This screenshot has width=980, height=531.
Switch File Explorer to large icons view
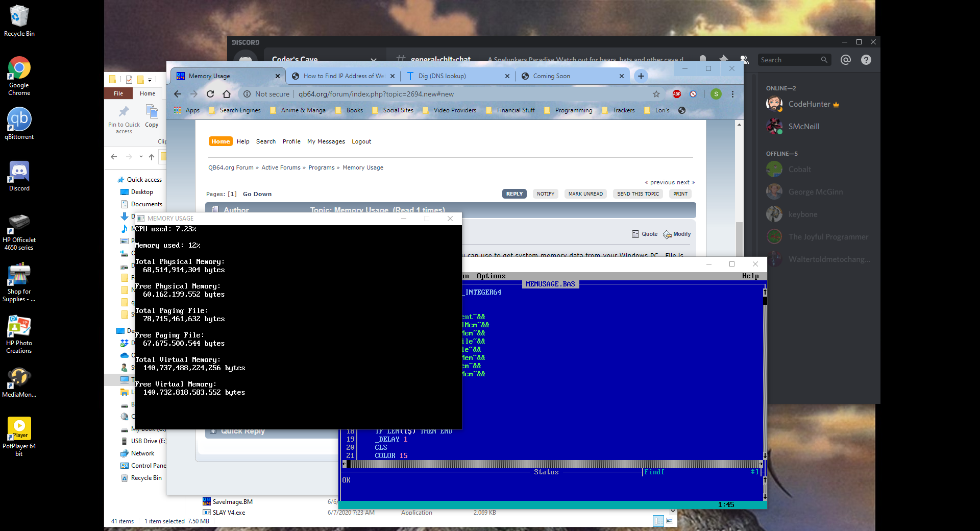coord(670,521)
